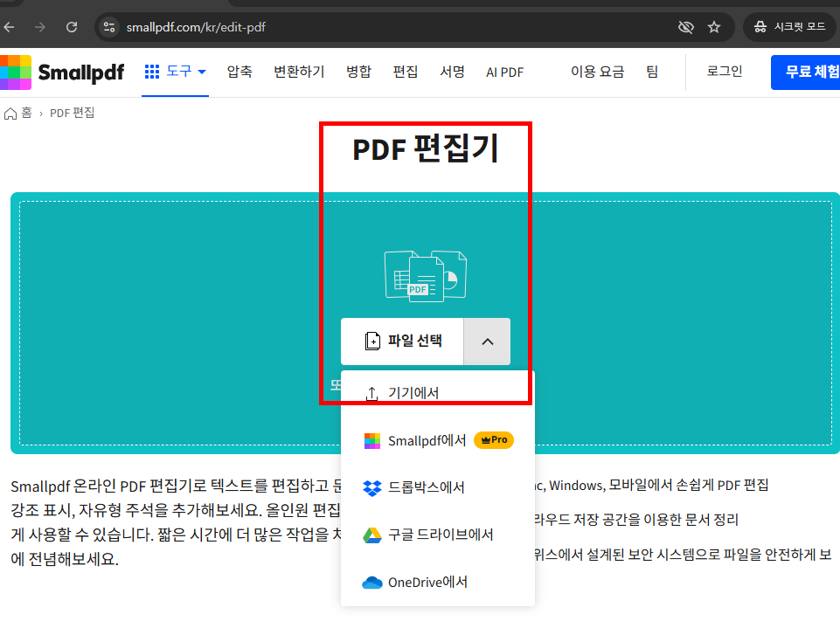Screen dimensions: 840x628
Task: Select the Dropbox icon for 드롭박스에서
Action: click(x=371, y=487)
